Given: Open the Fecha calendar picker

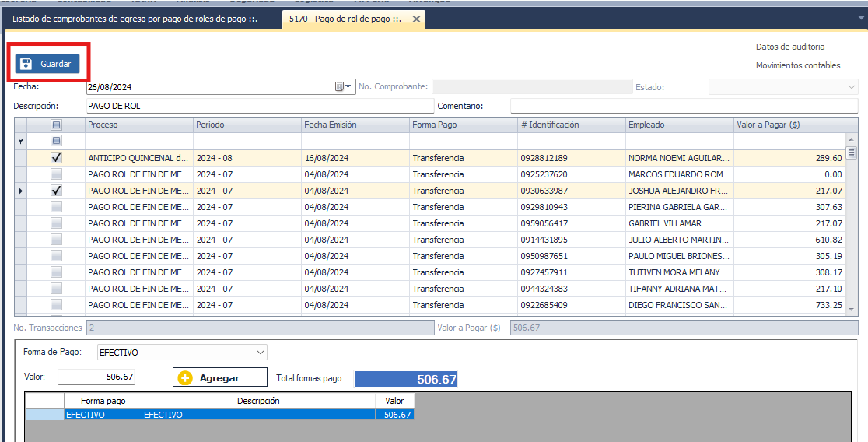Looking at the screenshot, I should click(342, 87).
